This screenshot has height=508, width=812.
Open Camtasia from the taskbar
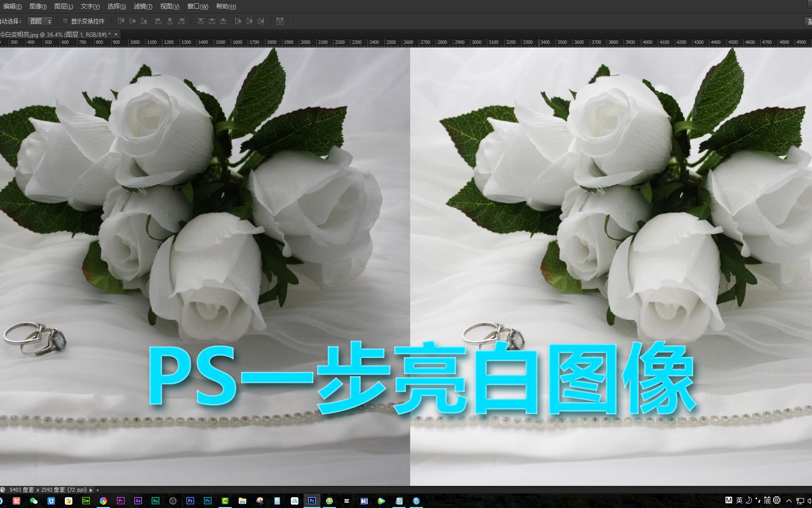tap(225, 501)
